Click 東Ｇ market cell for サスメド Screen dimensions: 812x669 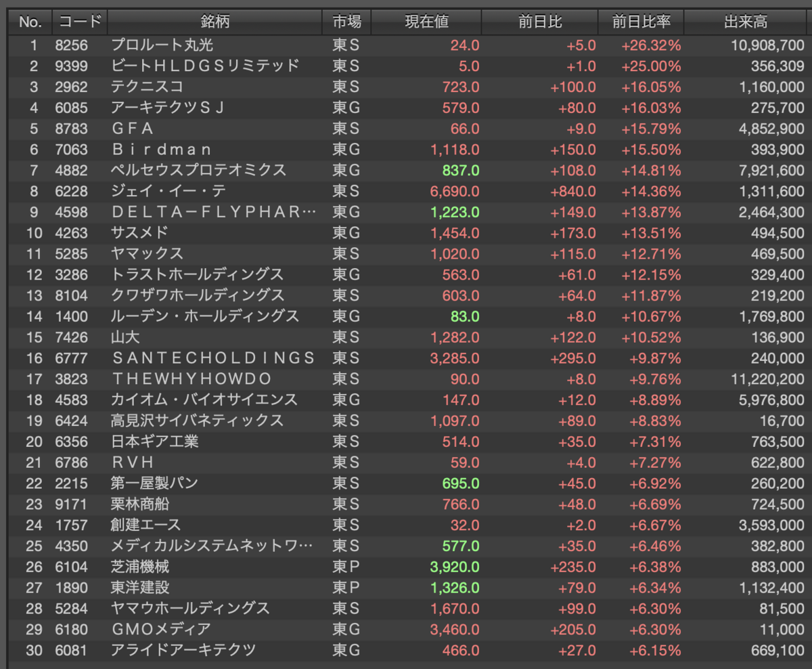pos(346,233)
